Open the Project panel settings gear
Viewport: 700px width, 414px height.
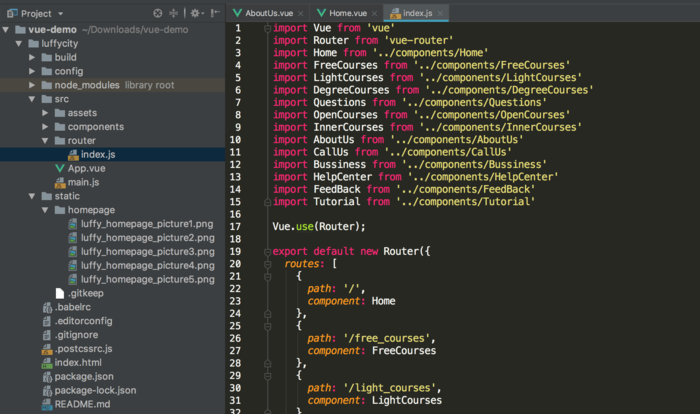click(x=196, y=13)
